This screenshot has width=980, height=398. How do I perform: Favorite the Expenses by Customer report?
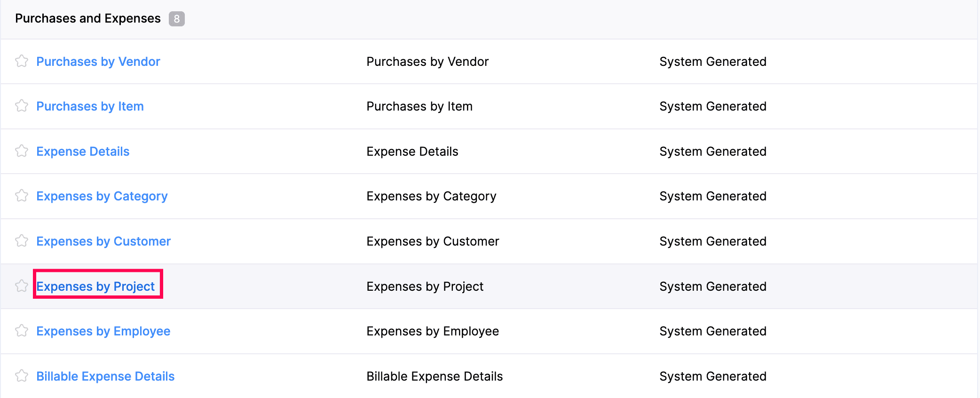coord(22,241)
